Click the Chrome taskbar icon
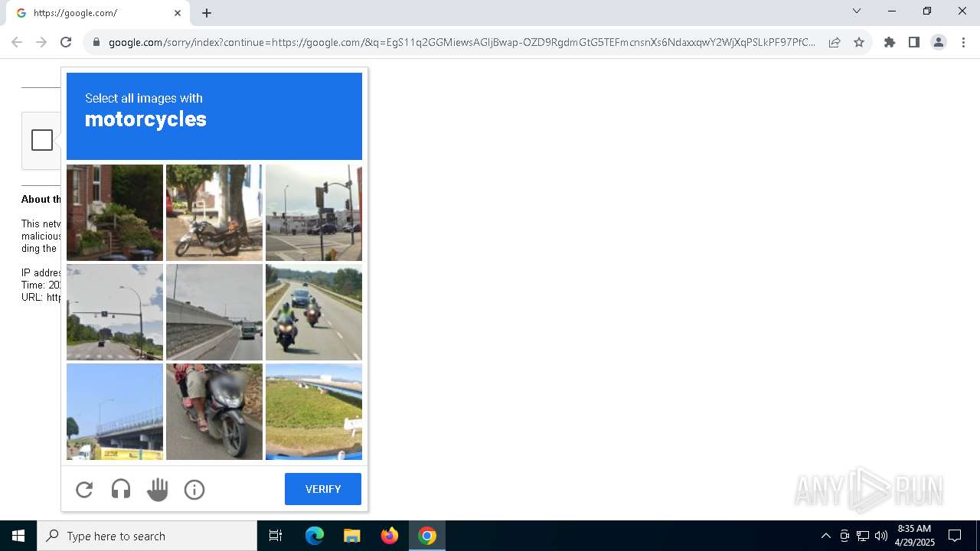Viewport: 980px width, 551px height. coord(427,536)
